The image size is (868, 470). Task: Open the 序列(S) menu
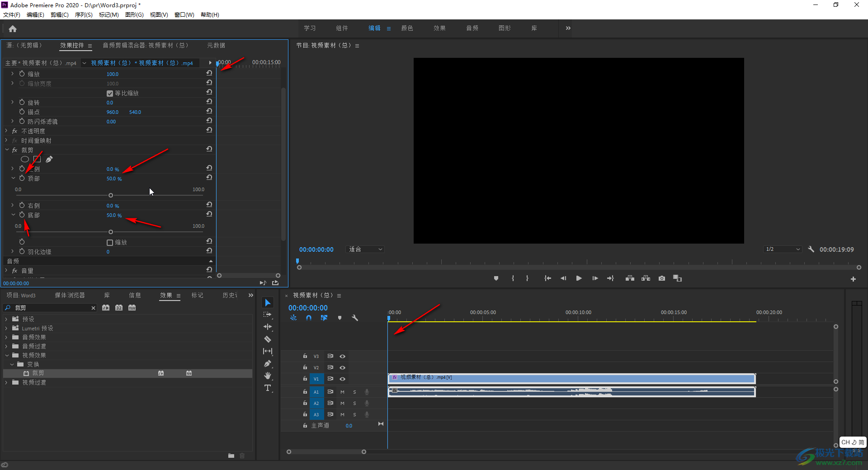[83, 15]
